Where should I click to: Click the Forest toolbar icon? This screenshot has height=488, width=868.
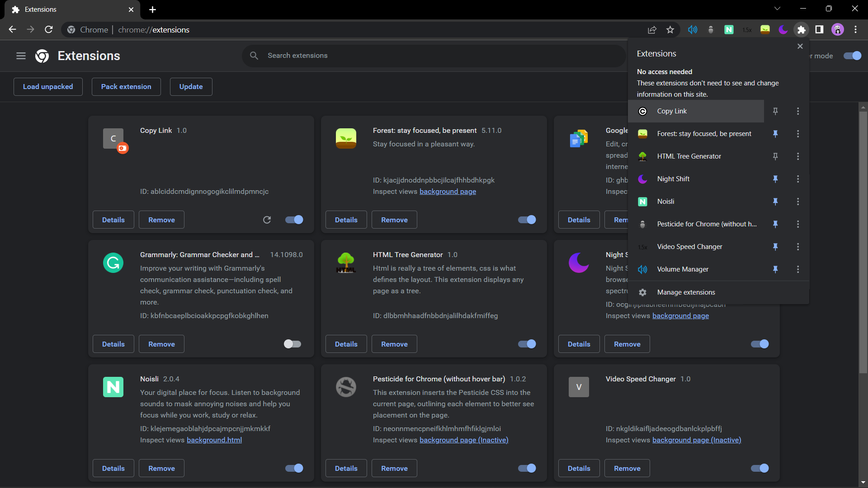pos(765,30)
